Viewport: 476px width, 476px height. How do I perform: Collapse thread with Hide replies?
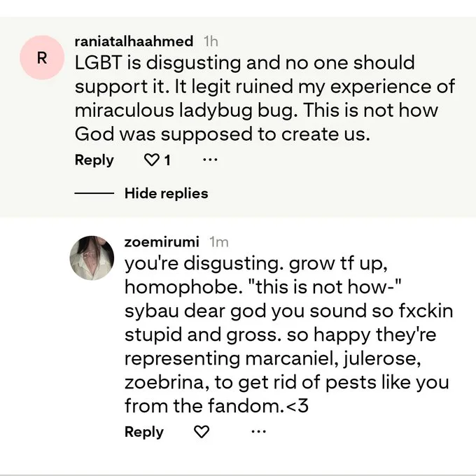(166, 193)
